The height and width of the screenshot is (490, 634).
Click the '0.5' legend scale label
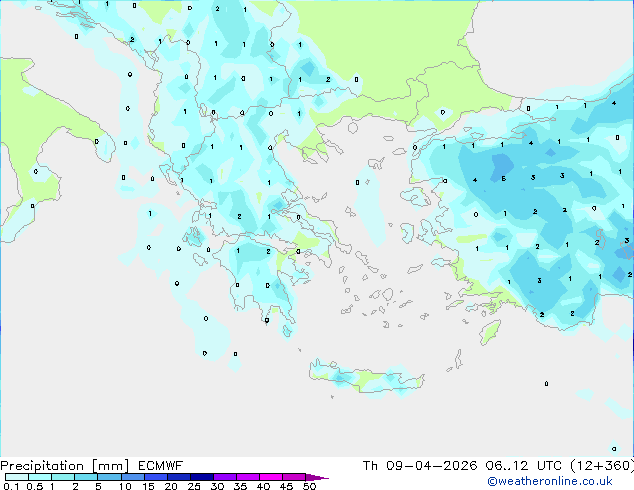34,486
